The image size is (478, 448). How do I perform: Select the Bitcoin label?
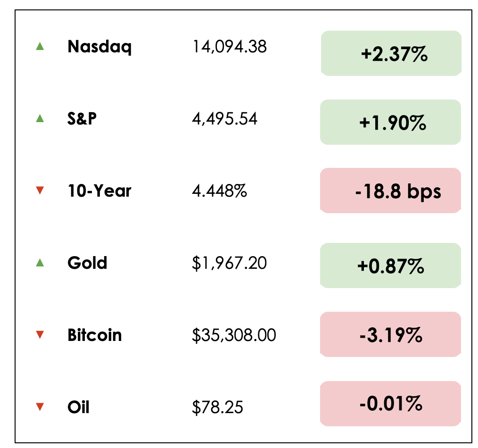pos(95,335)
